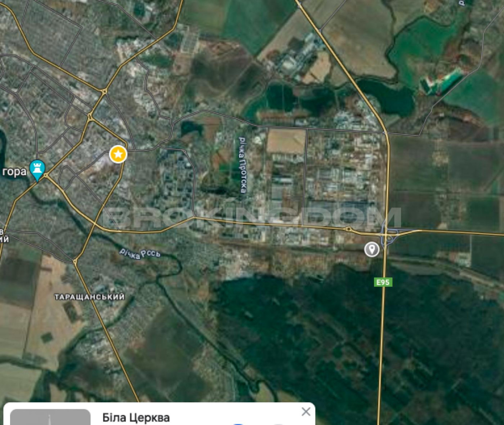Click the green E95 highway shield
Viewport: 504px width, 425px height.
click(383, 282)
